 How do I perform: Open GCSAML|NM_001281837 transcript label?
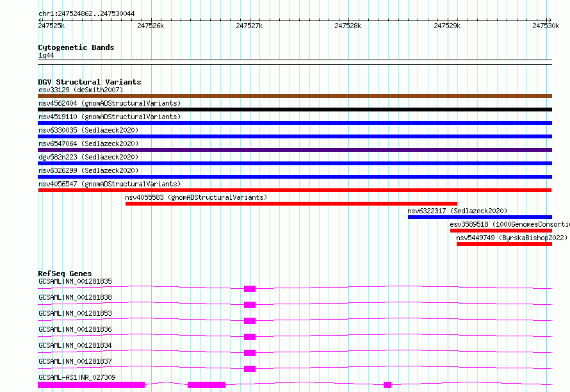pyautogui.click(x=75, y=361)
